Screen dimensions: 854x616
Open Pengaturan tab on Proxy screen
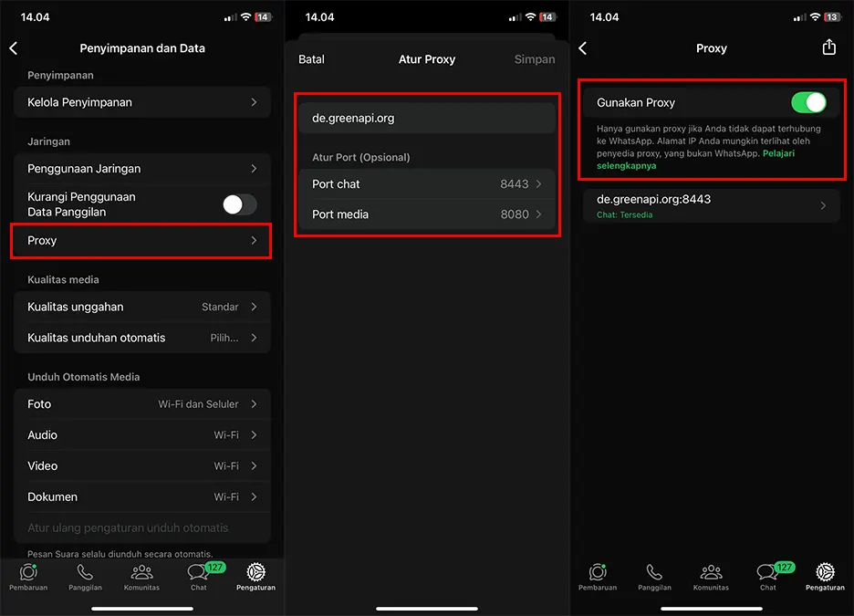(x=825, y=577)
